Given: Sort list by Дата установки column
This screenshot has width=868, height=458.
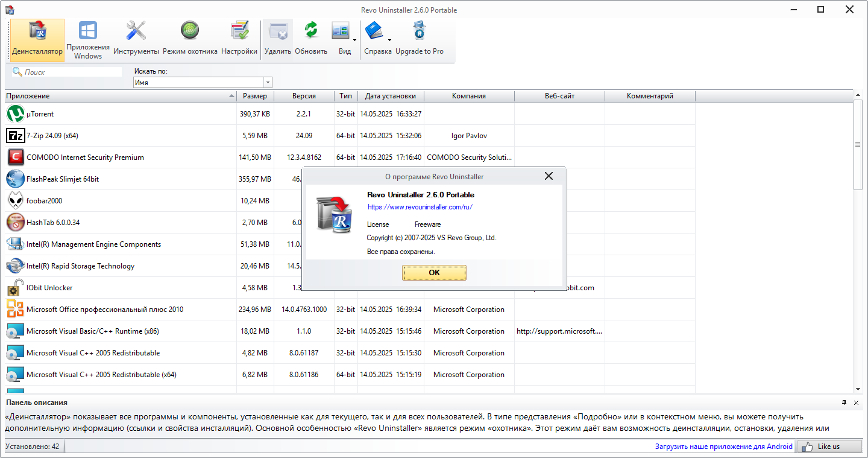Looking at the screenshot, I should [x=391, y=96].
